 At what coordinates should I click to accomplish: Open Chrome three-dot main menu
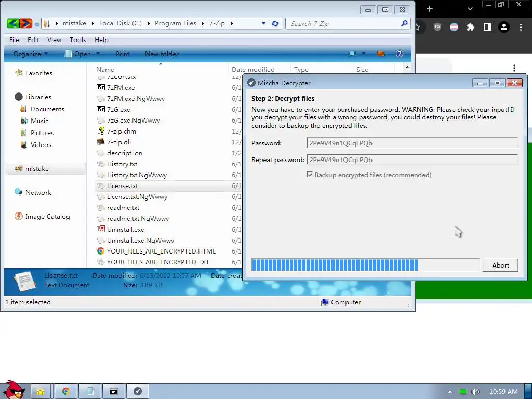[x=521, y=27]
